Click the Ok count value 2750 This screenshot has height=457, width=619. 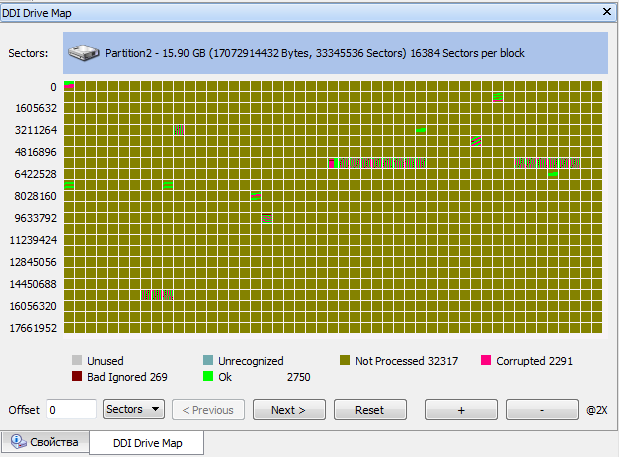[298, 377]
